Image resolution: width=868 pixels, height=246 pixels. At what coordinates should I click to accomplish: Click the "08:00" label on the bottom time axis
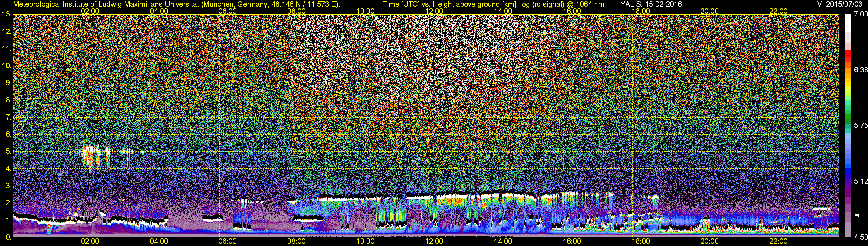[x=296, y=241]
